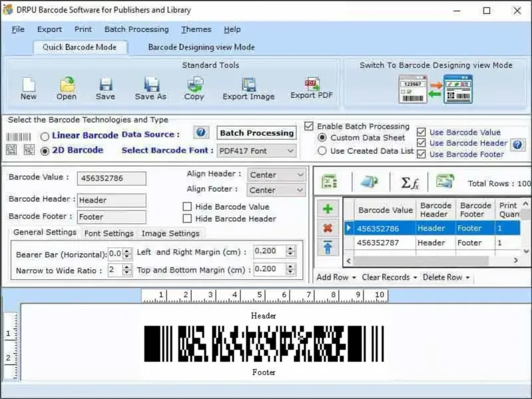Click the Export Image icon

tap(249, 84)
